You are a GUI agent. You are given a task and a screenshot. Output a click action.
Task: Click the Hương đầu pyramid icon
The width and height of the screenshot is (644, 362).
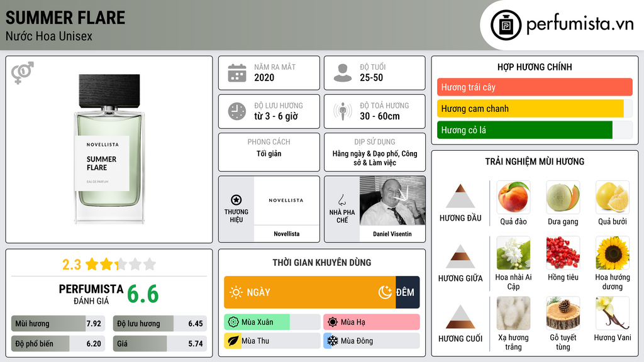tap(460, 196)
